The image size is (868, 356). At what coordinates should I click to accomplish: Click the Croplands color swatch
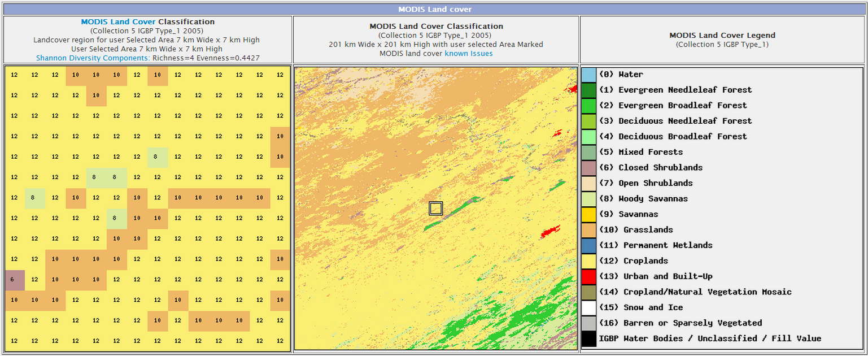589,261
